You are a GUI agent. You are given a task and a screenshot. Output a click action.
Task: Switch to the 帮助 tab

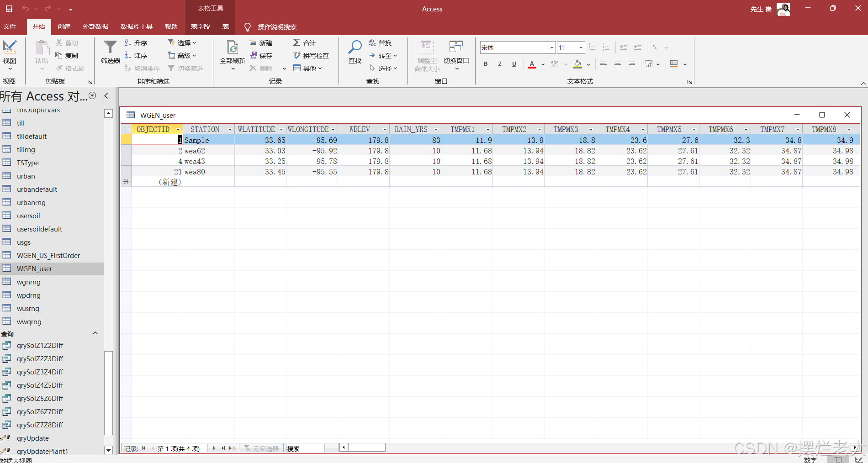171,26
